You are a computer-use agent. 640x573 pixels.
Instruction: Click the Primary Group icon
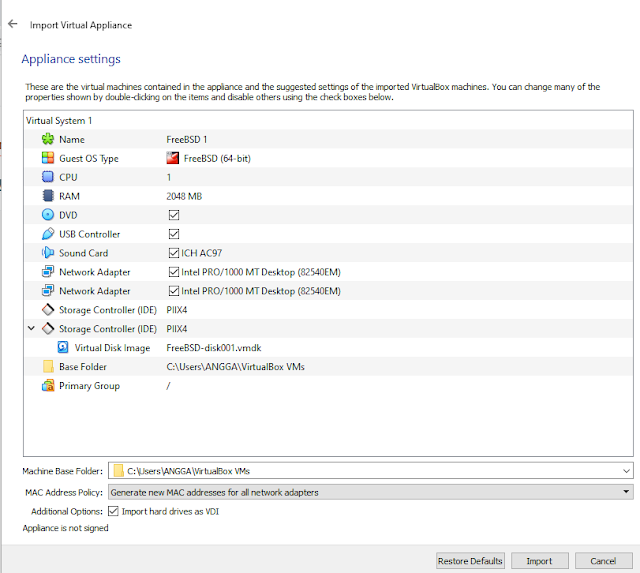coord(48,386)
